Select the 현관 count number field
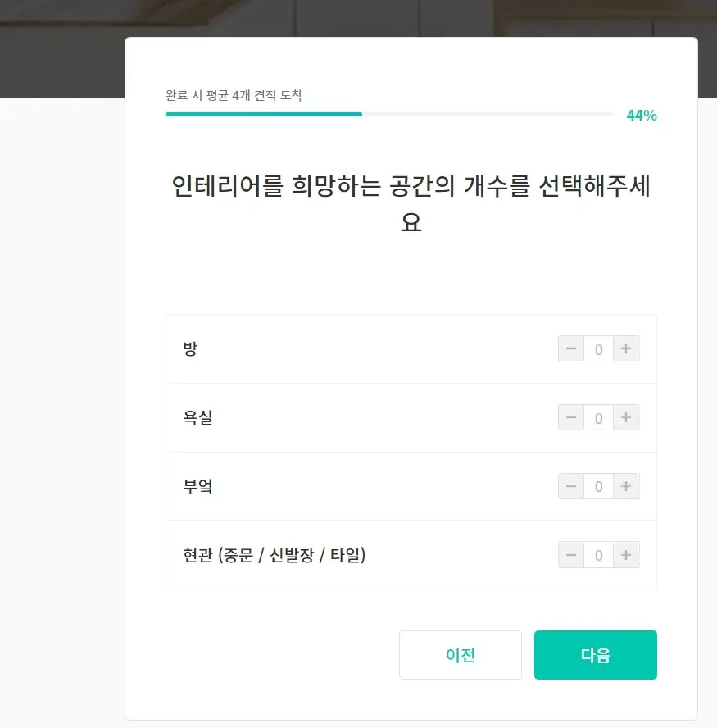 [598, 555]
